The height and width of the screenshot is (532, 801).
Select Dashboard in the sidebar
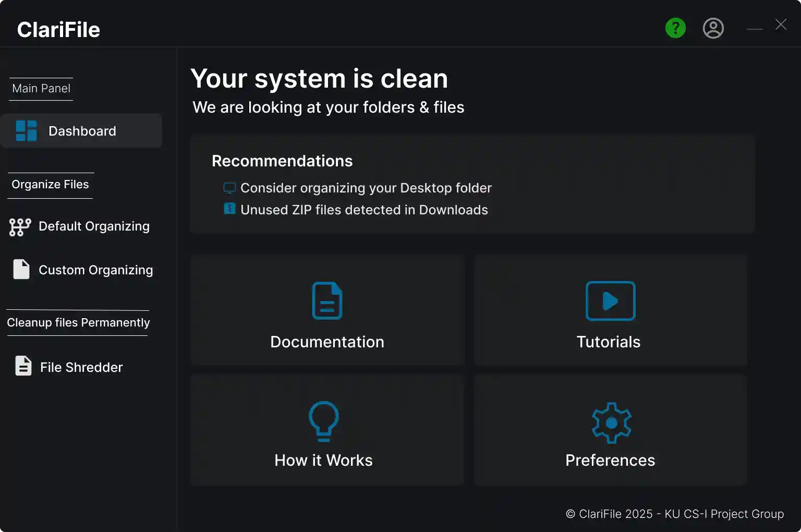pyautogui.click(x=82, y=131)
